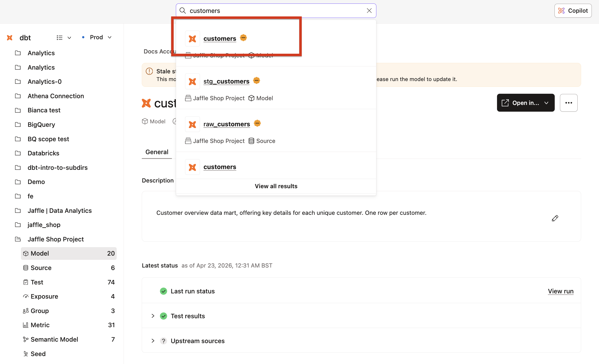Image resolution: width=599 pixels, height=364 pixels.
Task: Expand the Test results row
Action: click(153, 316)
